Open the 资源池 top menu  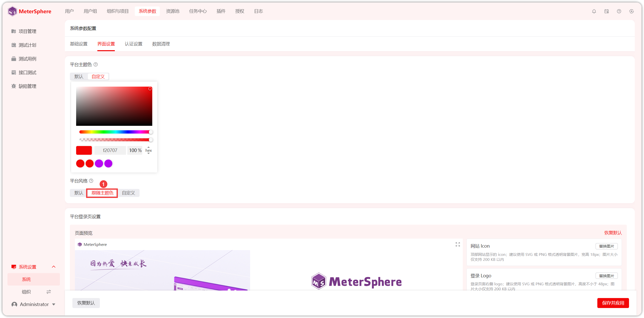pos(172,11)
